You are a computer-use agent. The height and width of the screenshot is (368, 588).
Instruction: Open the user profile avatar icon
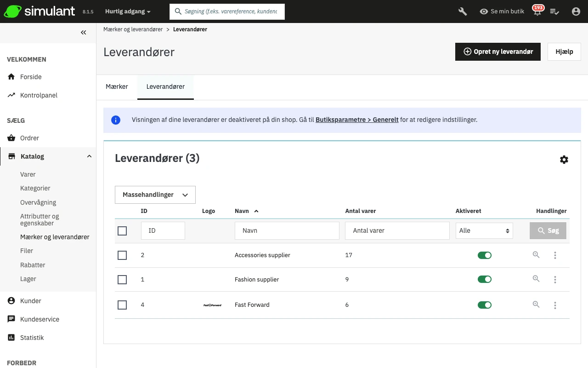tap(576, 11)
